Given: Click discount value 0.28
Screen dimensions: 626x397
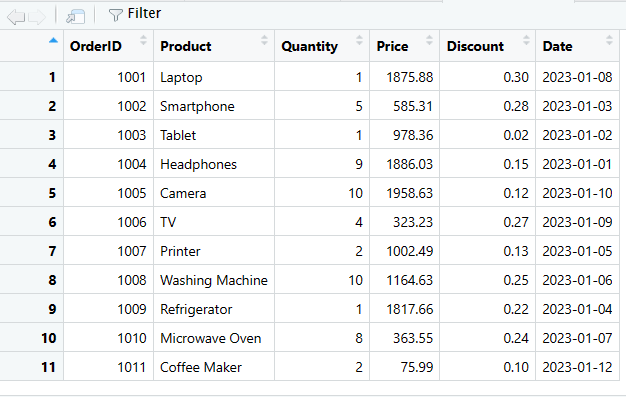Looking at the screenshot, I should (x=516, y=106).
